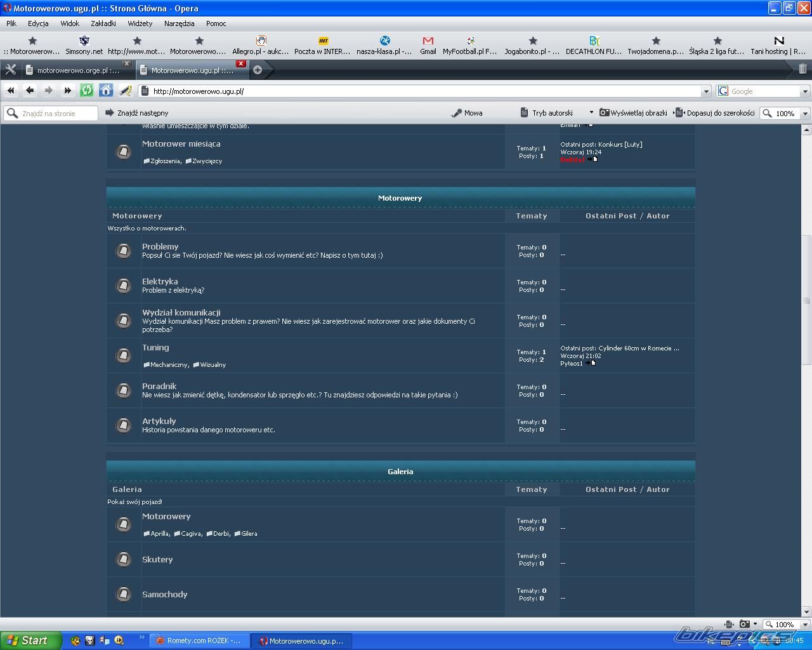Switch to the motorowerowo.orge.pl tab
The image size is (812, 650).
pyautogui.click(x=76, y=70)
